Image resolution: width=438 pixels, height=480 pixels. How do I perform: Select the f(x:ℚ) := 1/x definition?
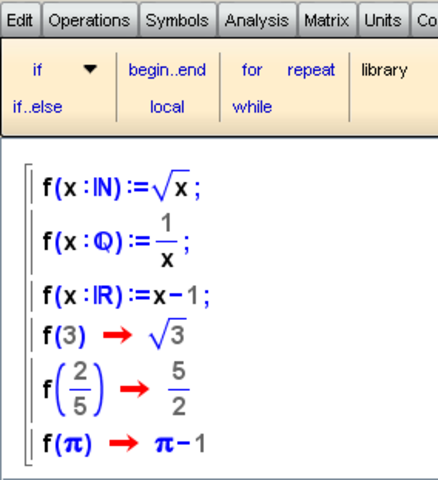pos(116,241)
